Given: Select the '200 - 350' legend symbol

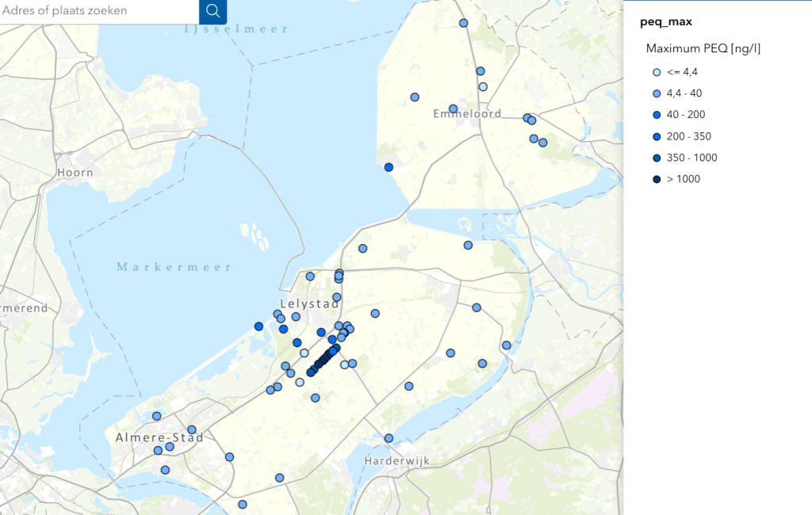Looking at the screenshot, I should [x=657, y=136].
